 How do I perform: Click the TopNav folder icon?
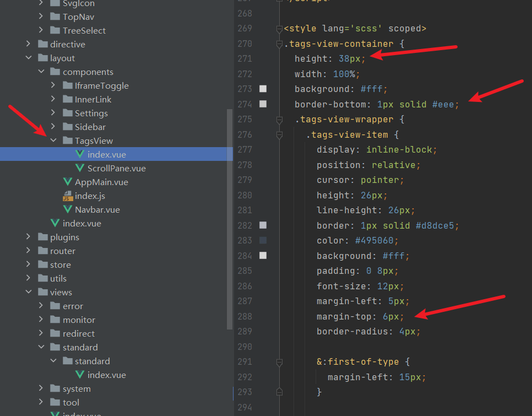click(x=55, y=17)
